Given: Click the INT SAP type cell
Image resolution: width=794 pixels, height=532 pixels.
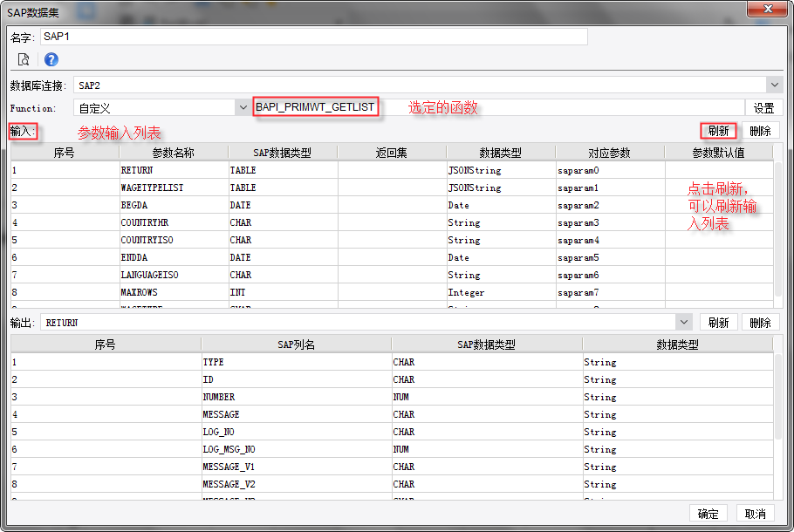Looking at the screenshot, I should pyautogui.click(x=283, y=292).
